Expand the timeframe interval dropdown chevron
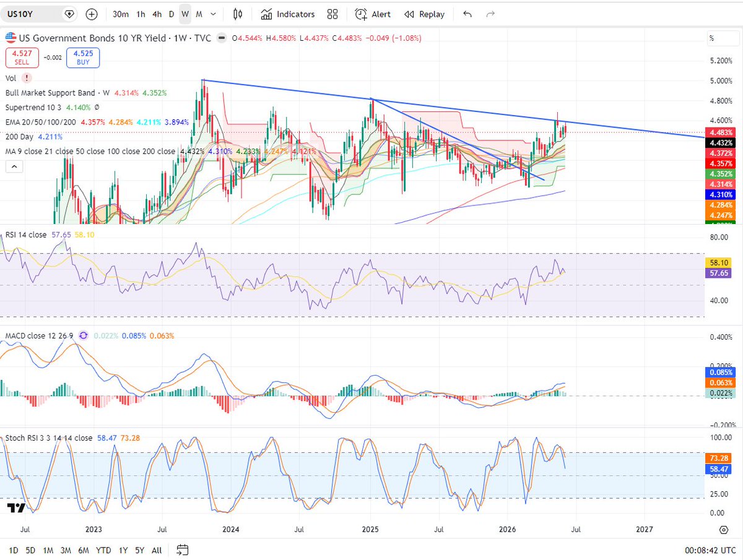 click(214, 14)
